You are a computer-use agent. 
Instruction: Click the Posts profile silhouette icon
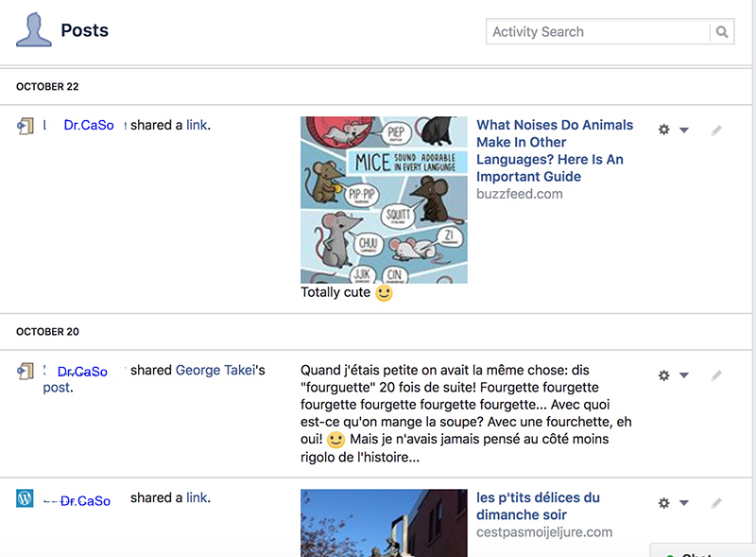tap(33, 30)
